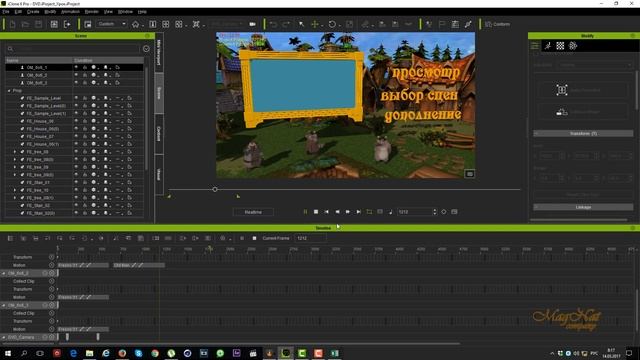Viewport: 640px width, 360px height.
Task: Click the Redo arrow icon
Action: point(286,24)
